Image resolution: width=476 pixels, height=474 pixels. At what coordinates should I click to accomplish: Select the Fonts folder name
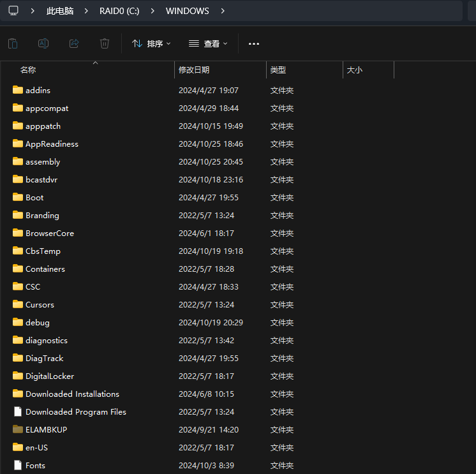point(35,466)
